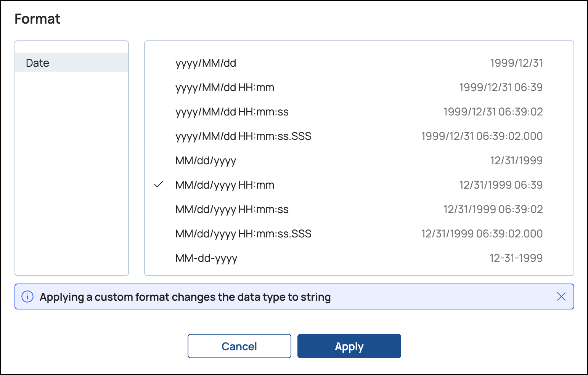
Task: Choose MM/dd/yyyy HH:mm:ss.SSS format
Action: (243, 234)
